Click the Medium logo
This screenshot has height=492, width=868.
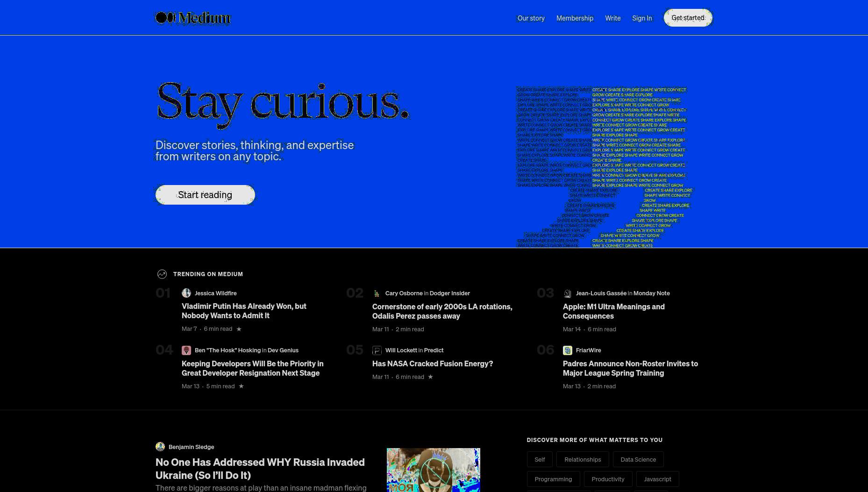pos(193,18)
